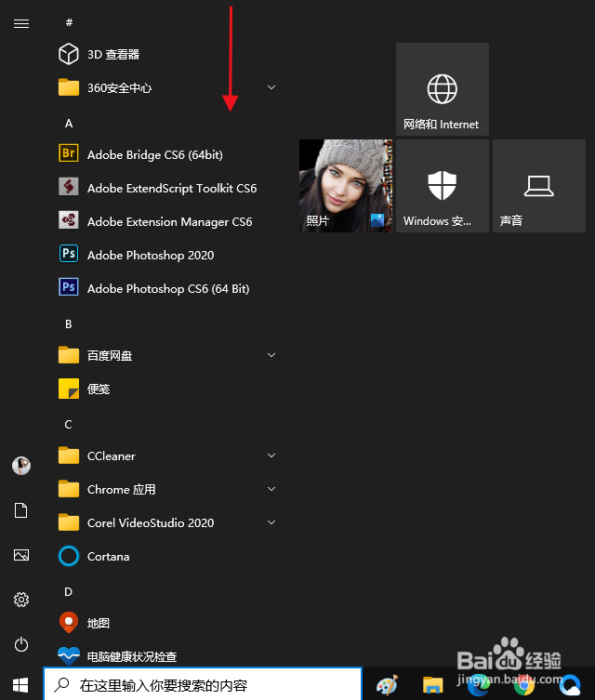Screen dimensions: 595x700
Task: Select the 便笺 label
Action: pyautogui.click(x=99, y=390)
